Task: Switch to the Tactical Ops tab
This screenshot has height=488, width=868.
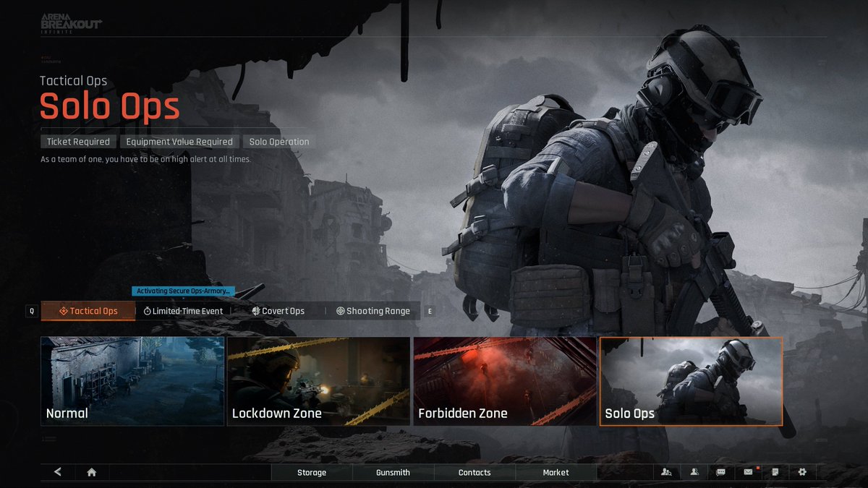Action: coord(88,311)
